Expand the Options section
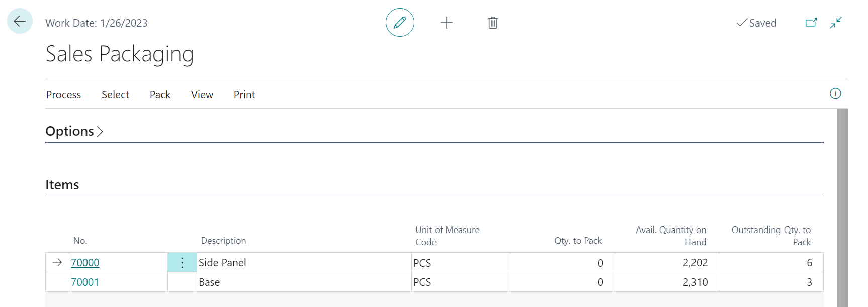Viewport: 868px width, 307px height. [74, 131]
